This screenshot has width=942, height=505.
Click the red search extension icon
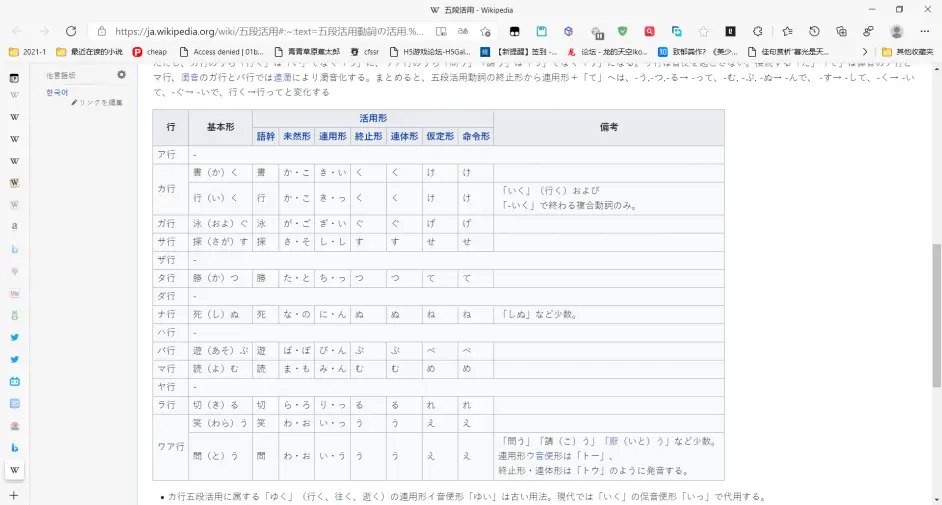pos(649,31)
